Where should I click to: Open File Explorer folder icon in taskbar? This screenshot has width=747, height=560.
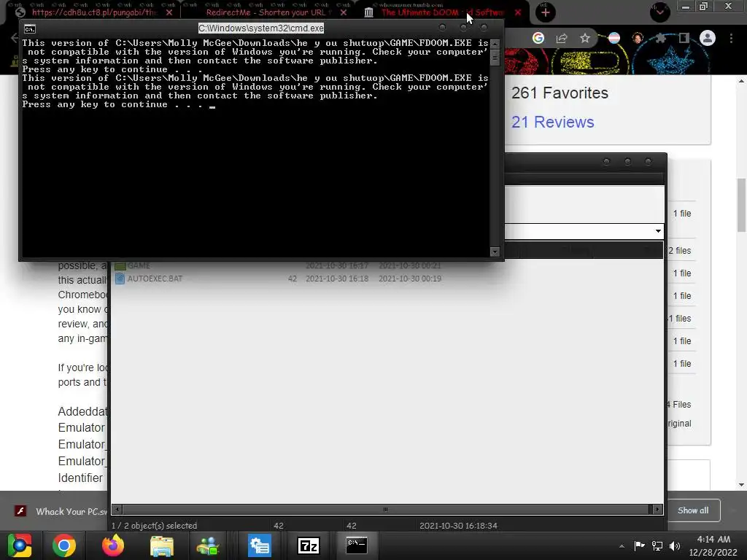point(161,545)
